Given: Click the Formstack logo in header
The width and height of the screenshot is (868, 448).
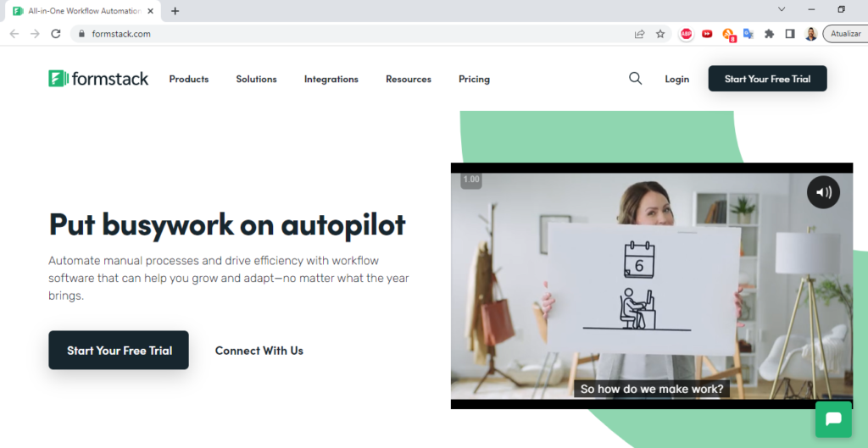Looking at the screenshot, I should [x=98, y=79].
